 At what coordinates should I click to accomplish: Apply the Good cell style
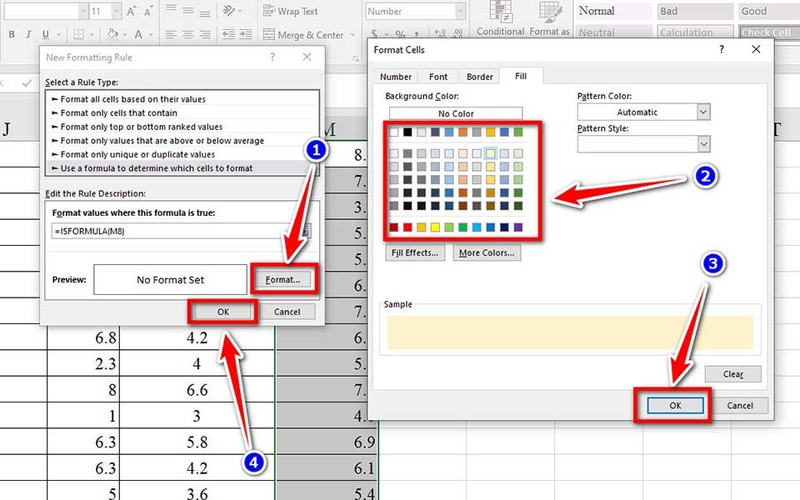pos(769,11)
